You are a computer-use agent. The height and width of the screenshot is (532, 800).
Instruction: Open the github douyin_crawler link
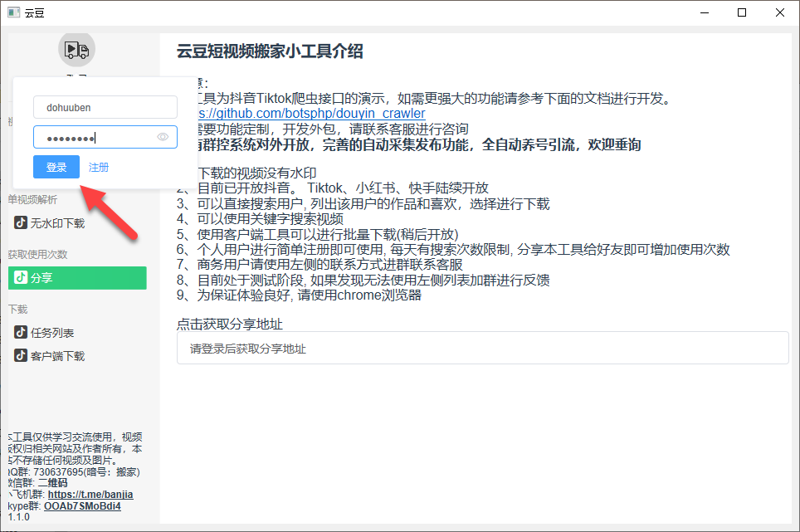click(x=312, y=113)
